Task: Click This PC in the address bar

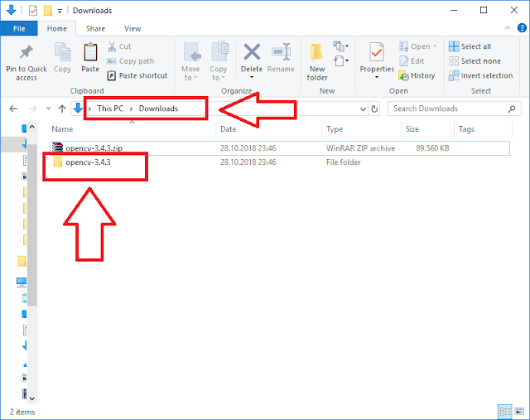Action: pyautogui.click(x=110, y=109)
